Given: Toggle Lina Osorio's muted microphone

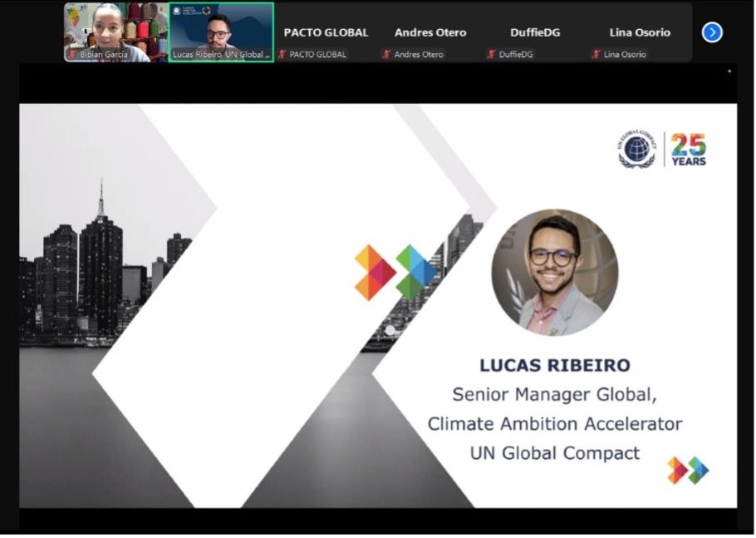Looking at the screenshot, I should [596, 55].
